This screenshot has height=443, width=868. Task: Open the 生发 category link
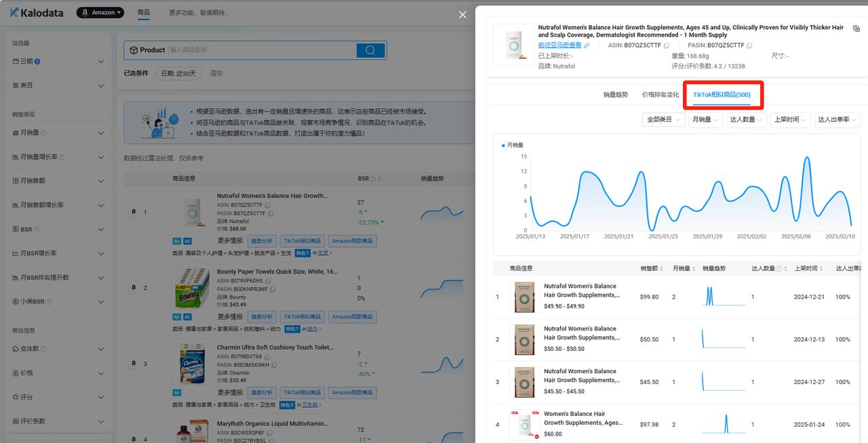coord(324,253)
